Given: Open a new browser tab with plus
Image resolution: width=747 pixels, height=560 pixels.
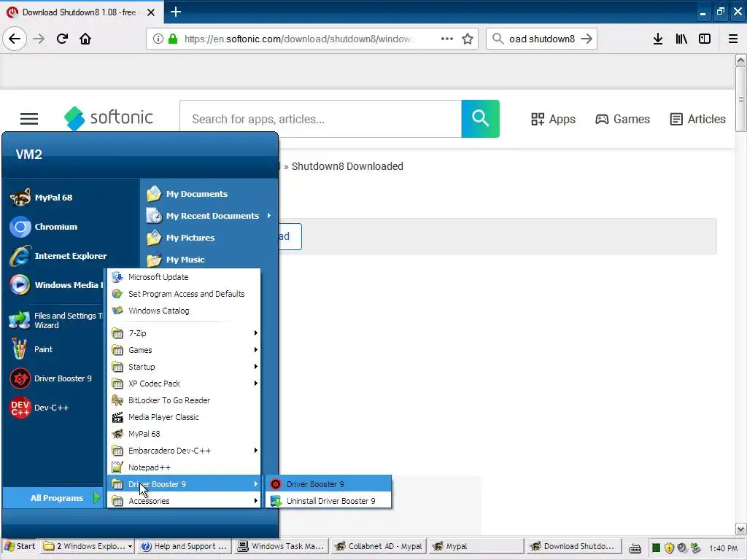Looking at the screenshot, I should pyautogui.click(x=176, y=12).
